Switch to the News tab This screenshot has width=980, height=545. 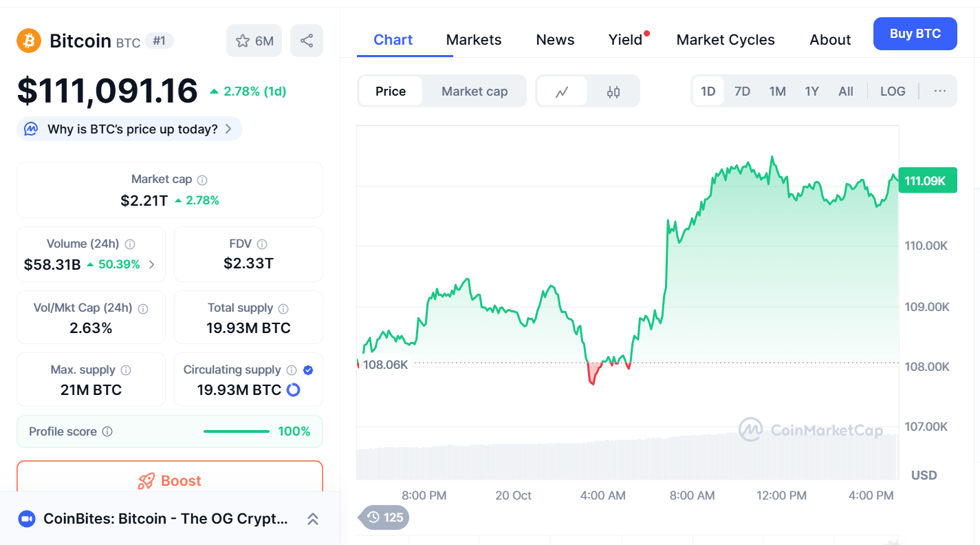pyautogui.click(x=555, y=40)
